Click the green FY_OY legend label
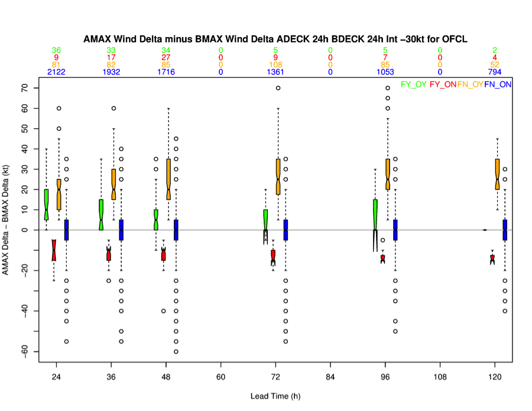The width and height of the screenshot is (532, 411). [x=413, y=84]
